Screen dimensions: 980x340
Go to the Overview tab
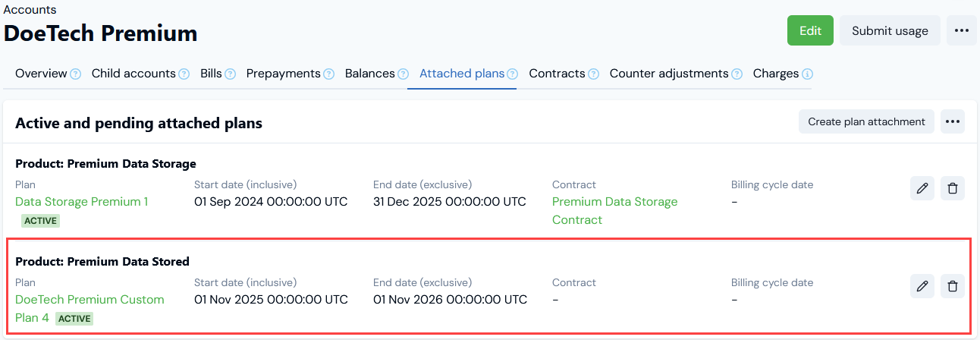click(41, 74)
